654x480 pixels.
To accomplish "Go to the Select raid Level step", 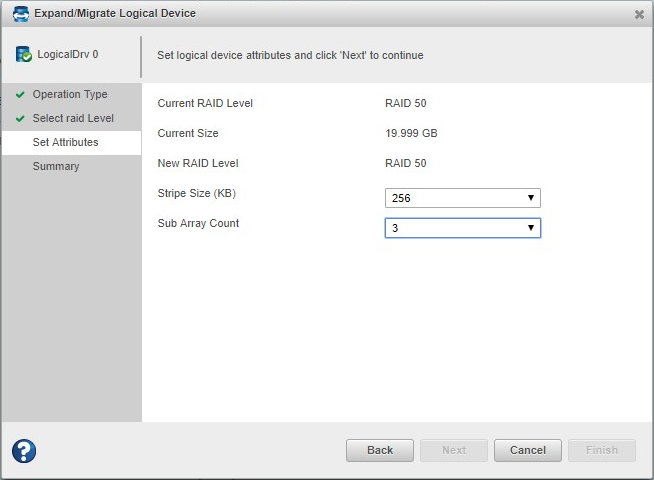I will [x=73, y=119].
